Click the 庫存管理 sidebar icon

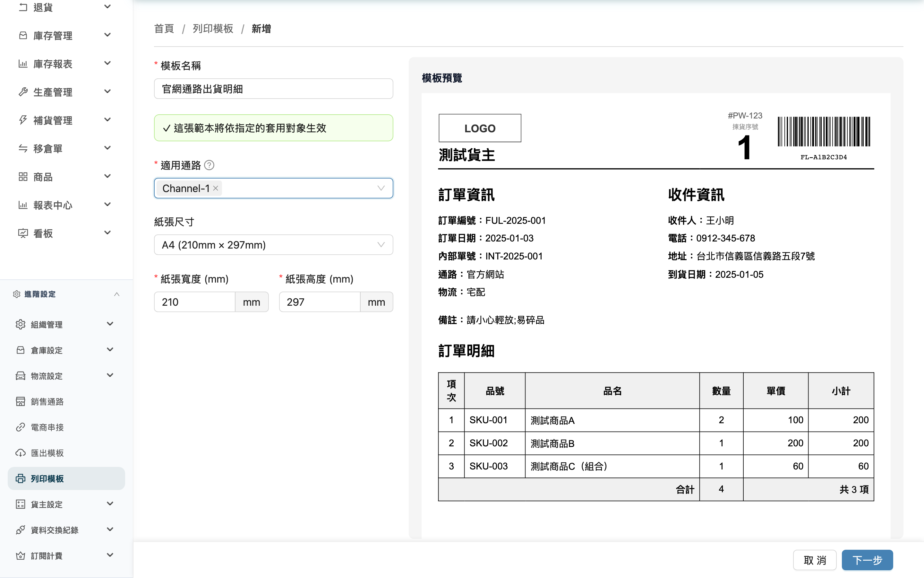[x=23, y=36]
